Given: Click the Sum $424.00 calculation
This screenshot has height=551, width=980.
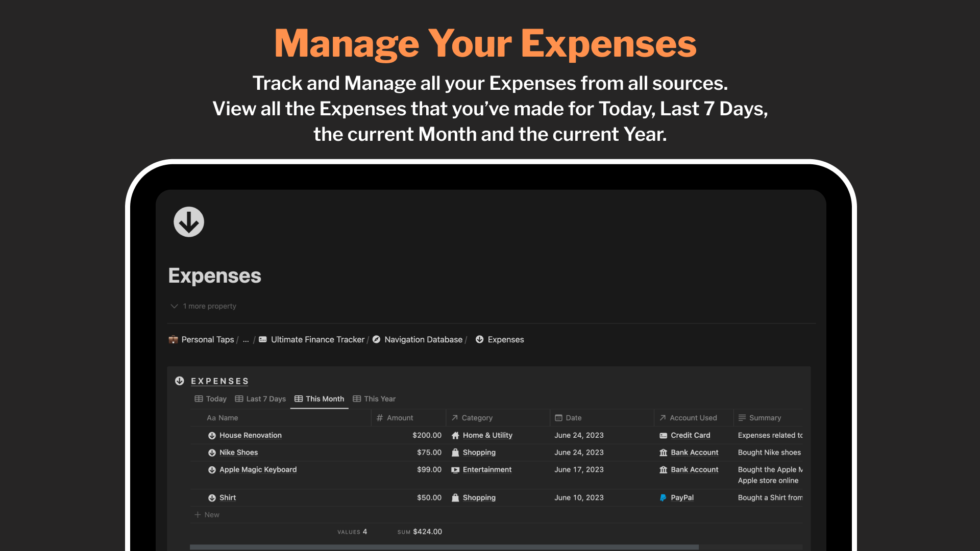Looking at the screenshot, I should pyautogui.click(x=420, y=531).
